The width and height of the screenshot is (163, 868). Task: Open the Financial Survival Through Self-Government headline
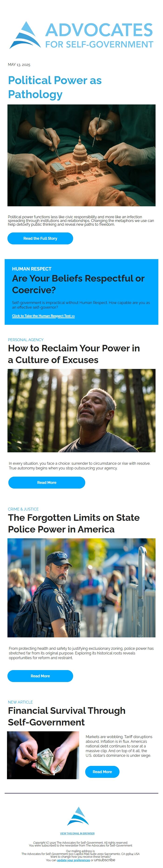tap(67, 716)
